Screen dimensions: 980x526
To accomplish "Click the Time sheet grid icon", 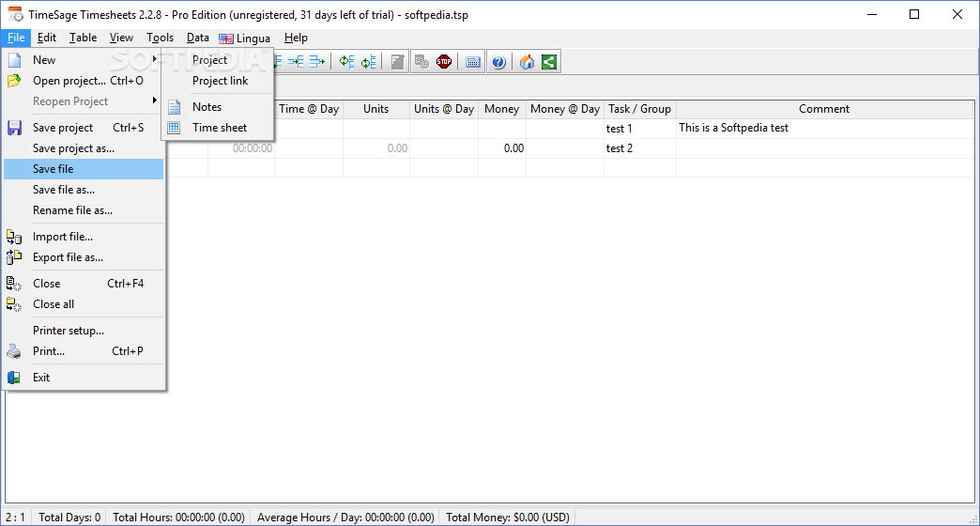I will (x=175, y=128).
